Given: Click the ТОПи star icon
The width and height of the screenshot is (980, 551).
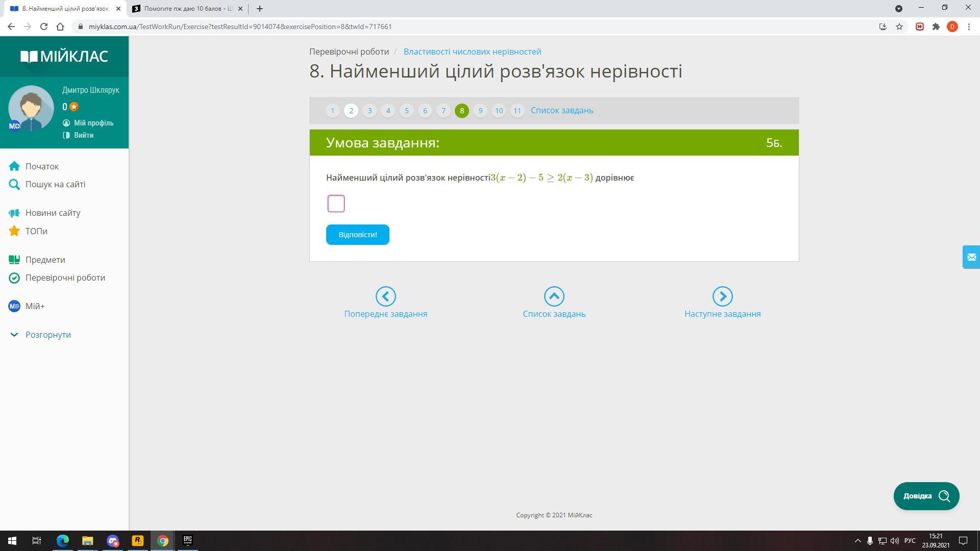Looking at the screenshot, I should (14, 231).
